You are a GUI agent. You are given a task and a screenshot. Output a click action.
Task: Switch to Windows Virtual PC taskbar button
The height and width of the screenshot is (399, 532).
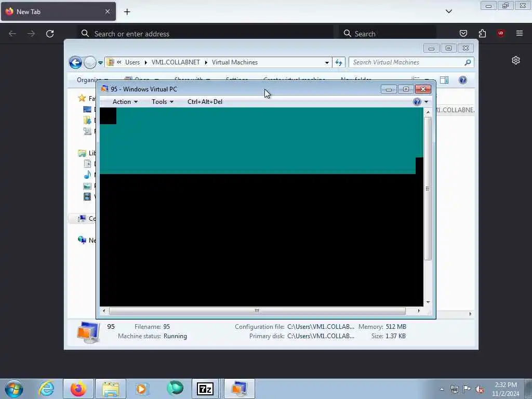[x=239, y=389]
